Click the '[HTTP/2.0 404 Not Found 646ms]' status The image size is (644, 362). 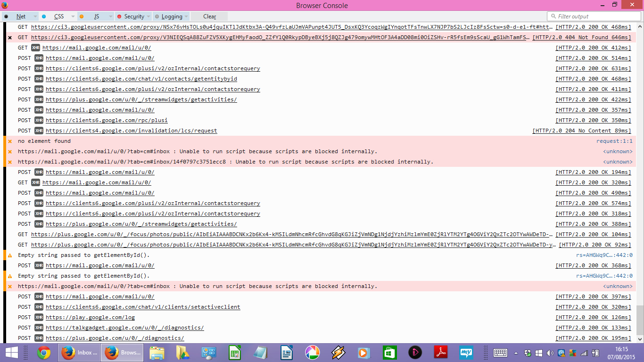582,37
